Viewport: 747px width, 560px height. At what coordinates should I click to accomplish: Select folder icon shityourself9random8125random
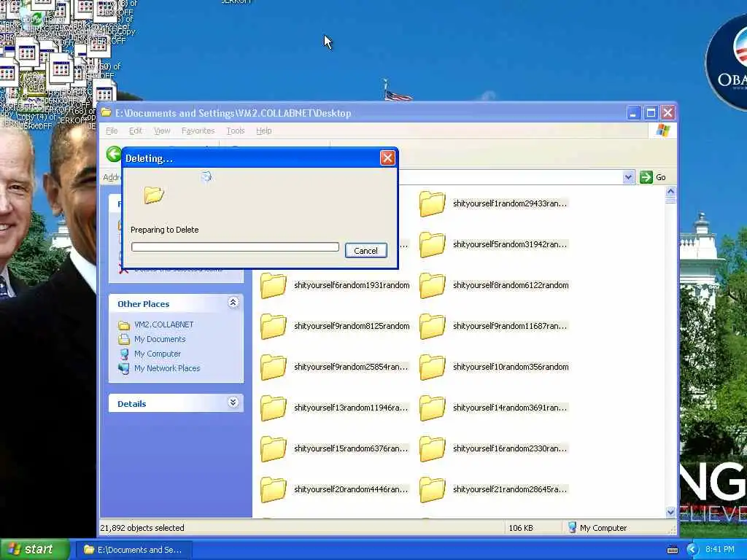tap(274, 327)
